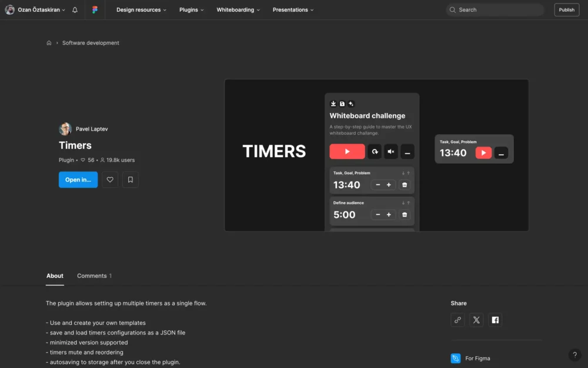Open the Ozan Öztaskiran account dropdown
This screenshot has height=368, width=588.
[35, 10]
